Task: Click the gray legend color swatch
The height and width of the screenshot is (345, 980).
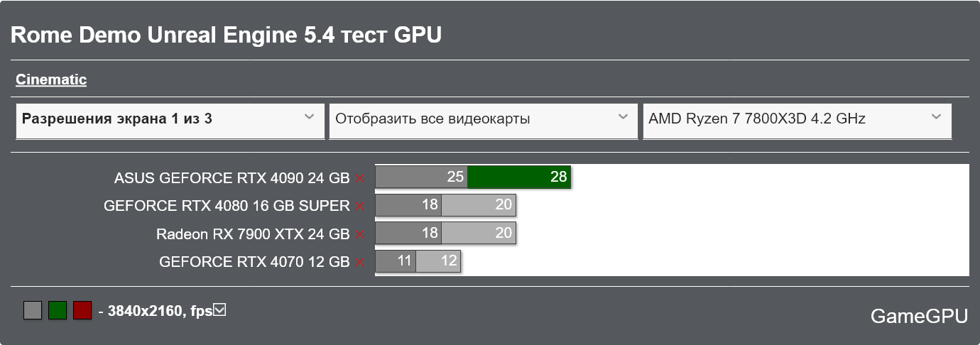Action: pyautogui.click(x=33, y=310)
